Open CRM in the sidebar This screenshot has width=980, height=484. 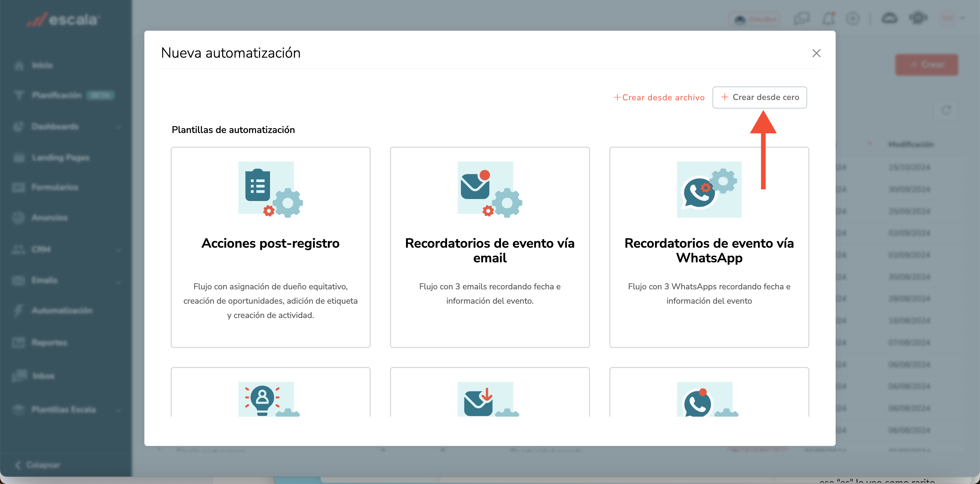coord(41,249)
